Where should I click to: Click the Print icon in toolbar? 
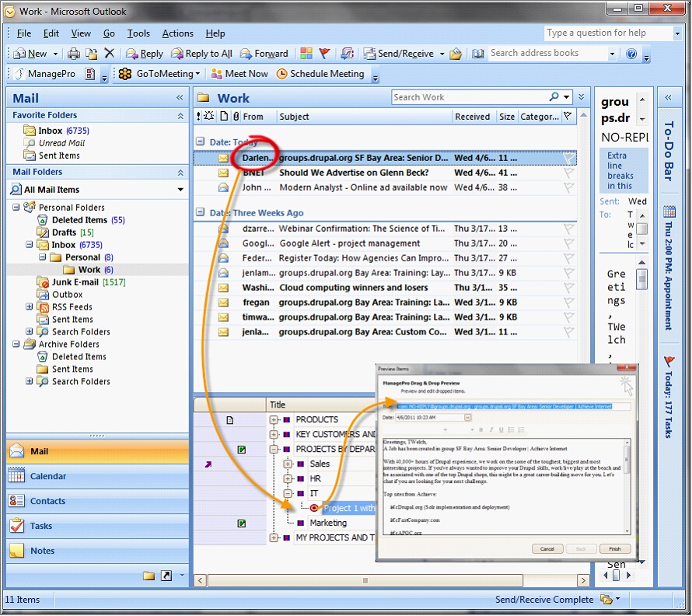click(x=74, y=54)
